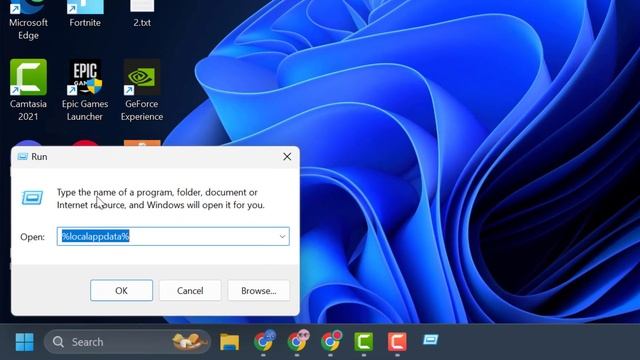Click the Run icon beside the description text
The height and width of the screenshot is (360, 640).
(32, 198)
